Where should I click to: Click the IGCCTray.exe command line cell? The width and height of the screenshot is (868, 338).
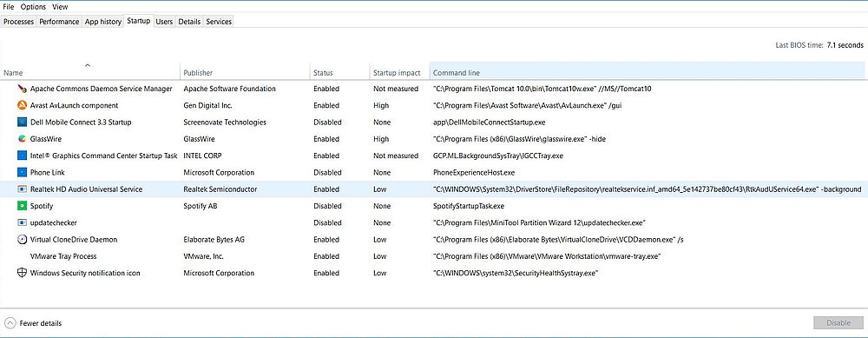497,156
